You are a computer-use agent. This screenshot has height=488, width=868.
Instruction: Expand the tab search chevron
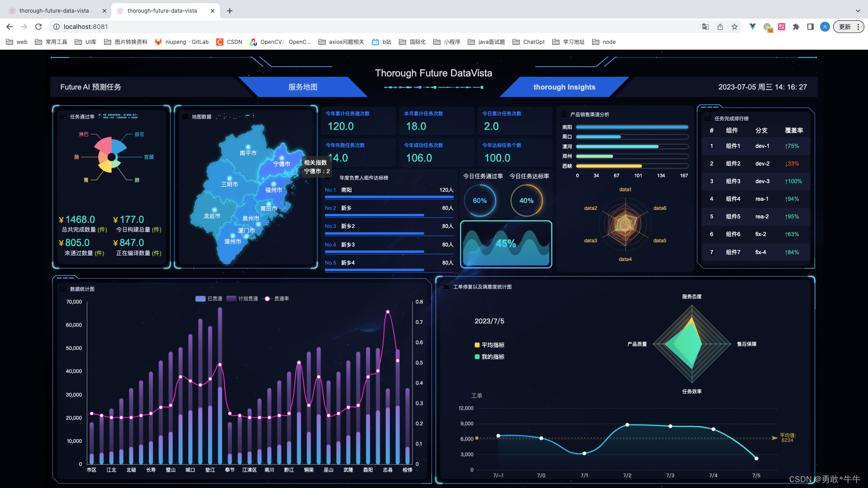click(x=858, y=11)
